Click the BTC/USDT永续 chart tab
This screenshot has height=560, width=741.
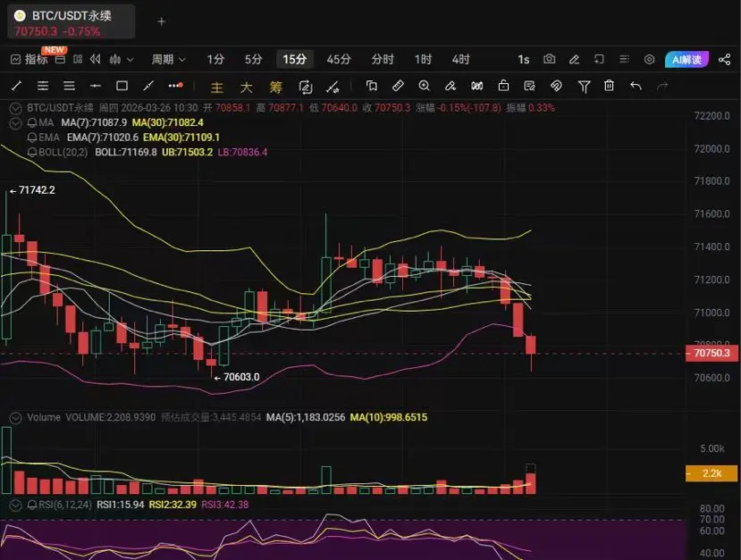pos(72,21)
